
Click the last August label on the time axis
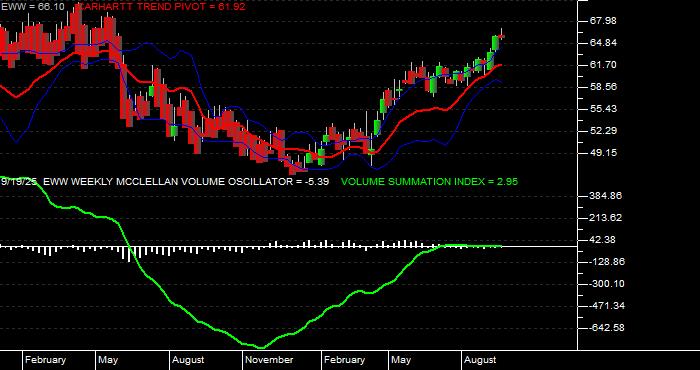(480, 360)
